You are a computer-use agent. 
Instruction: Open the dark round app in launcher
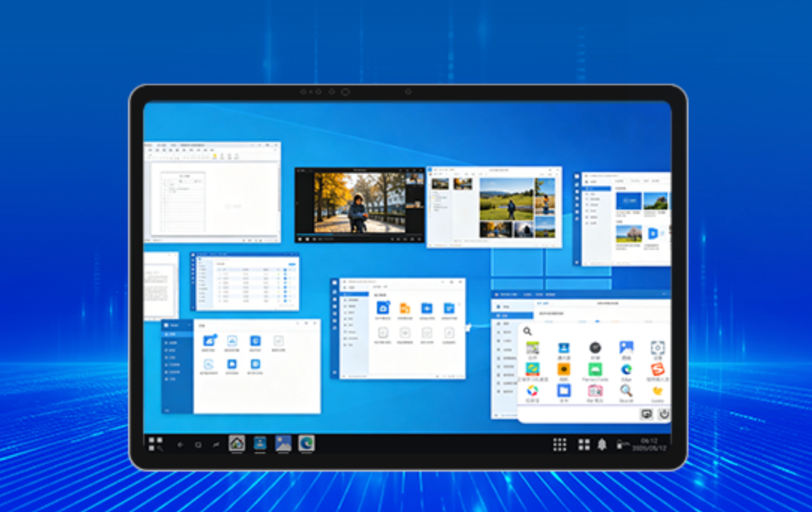coord(595,348)
